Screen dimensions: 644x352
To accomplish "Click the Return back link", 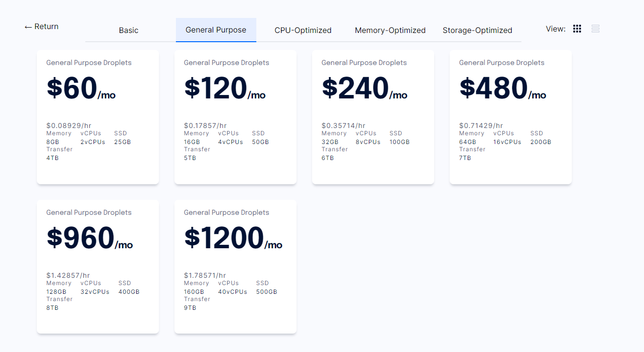I will click(42, 27).
